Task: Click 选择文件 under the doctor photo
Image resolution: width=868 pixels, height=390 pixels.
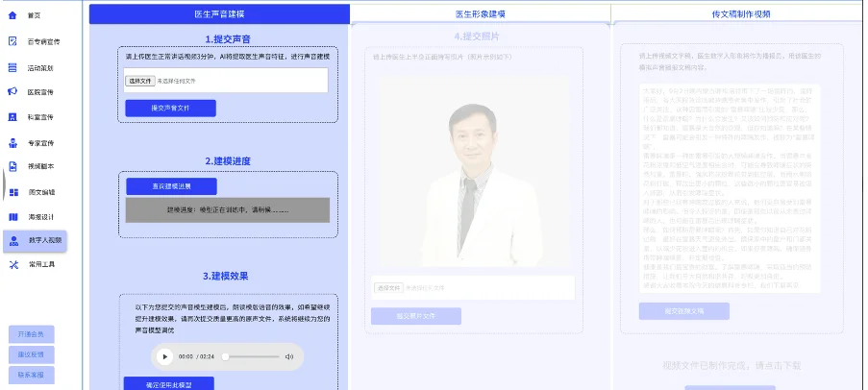Action: tap(388, 288)
